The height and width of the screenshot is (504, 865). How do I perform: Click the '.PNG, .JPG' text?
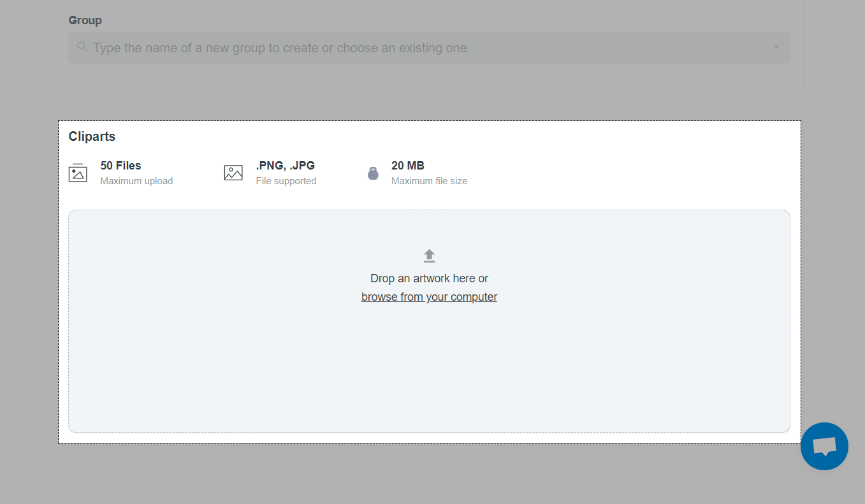(x=285, y=166)
